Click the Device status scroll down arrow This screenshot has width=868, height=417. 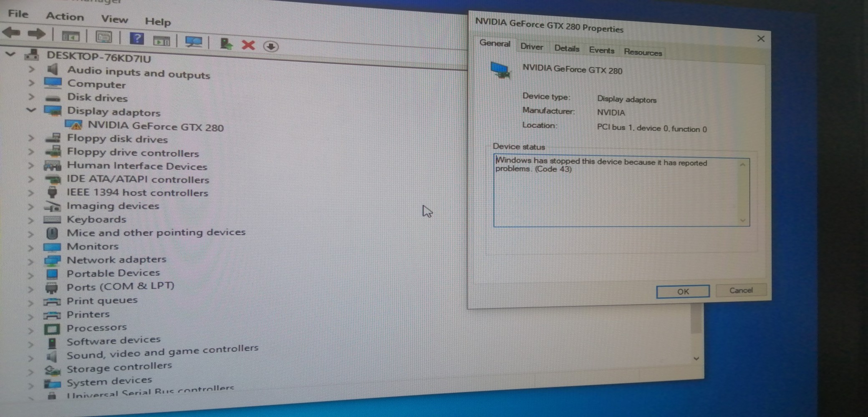pyautogui.click(x=742, y=220)
